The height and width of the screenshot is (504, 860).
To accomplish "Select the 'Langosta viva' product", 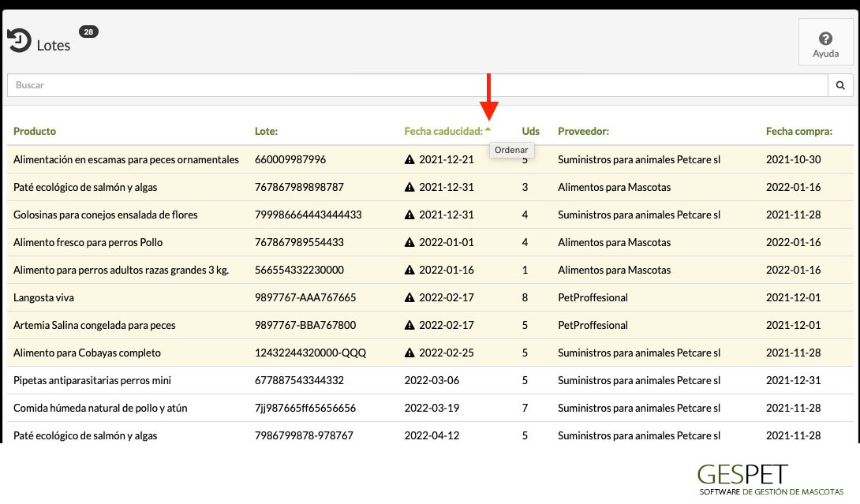I will pyautogui.click(x=43, y=297).
